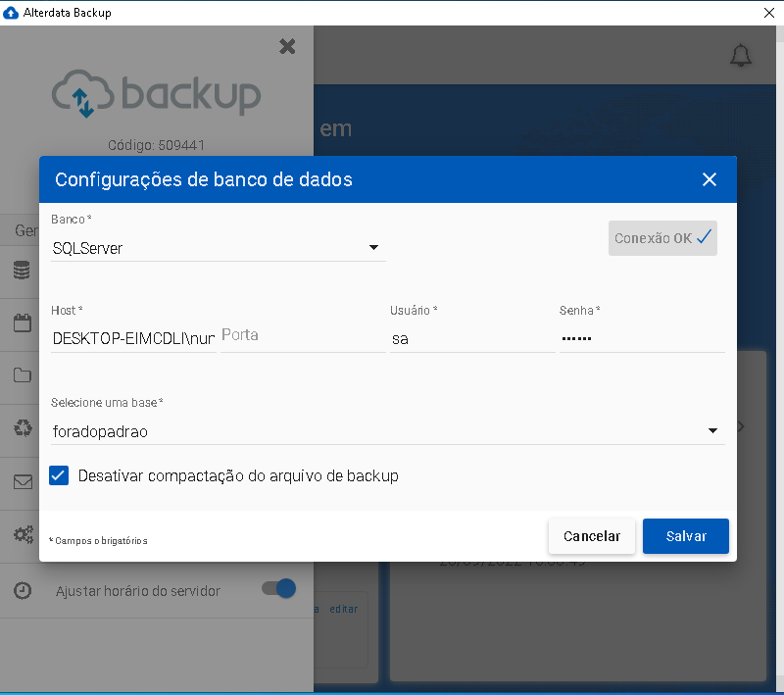Open the Banco SQLServer dropdown
The image size is (784, 695).
(218, 248)
